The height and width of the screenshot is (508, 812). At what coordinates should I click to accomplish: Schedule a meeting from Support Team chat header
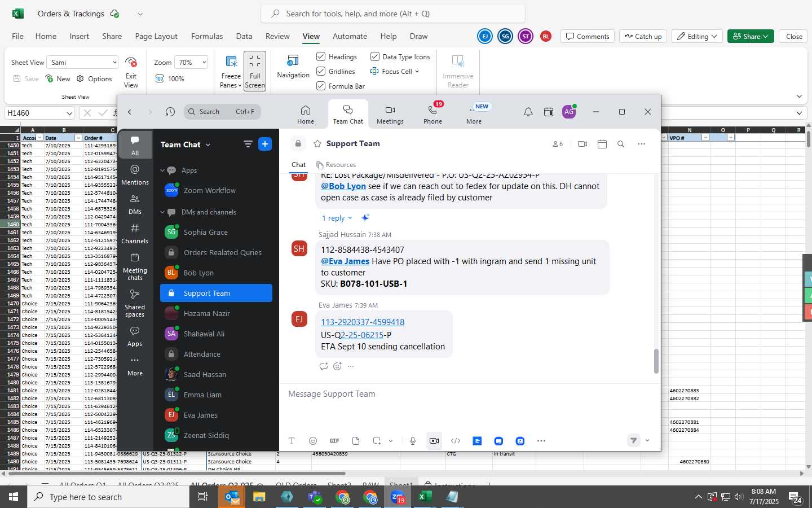click(602, 144)
